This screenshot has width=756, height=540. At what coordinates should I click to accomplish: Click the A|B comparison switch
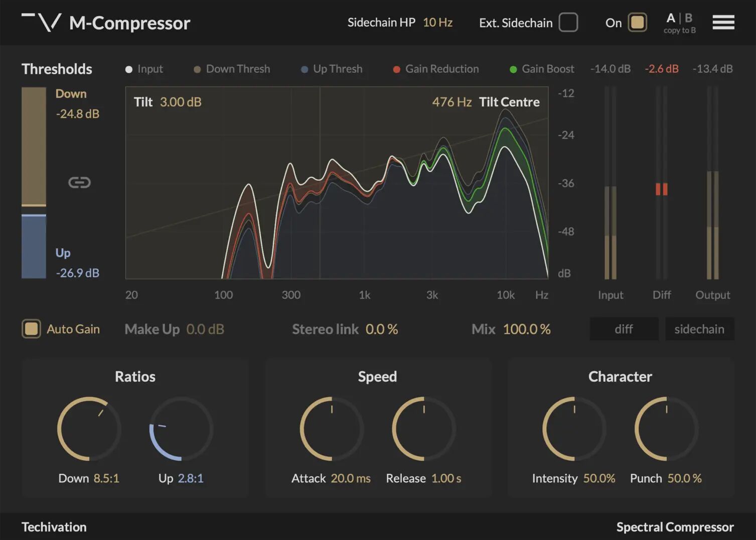[x=679, y=18]
